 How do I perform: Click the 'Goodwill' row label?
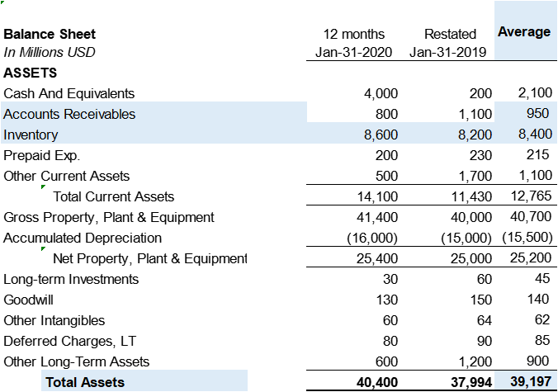tap(28, 300)
